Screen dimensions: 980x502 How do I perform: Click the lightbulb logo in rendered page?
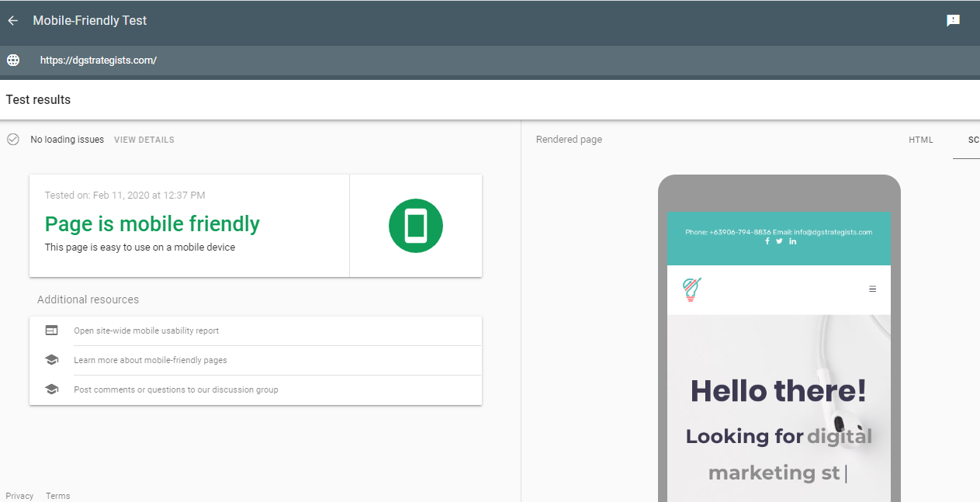[691, 289]
